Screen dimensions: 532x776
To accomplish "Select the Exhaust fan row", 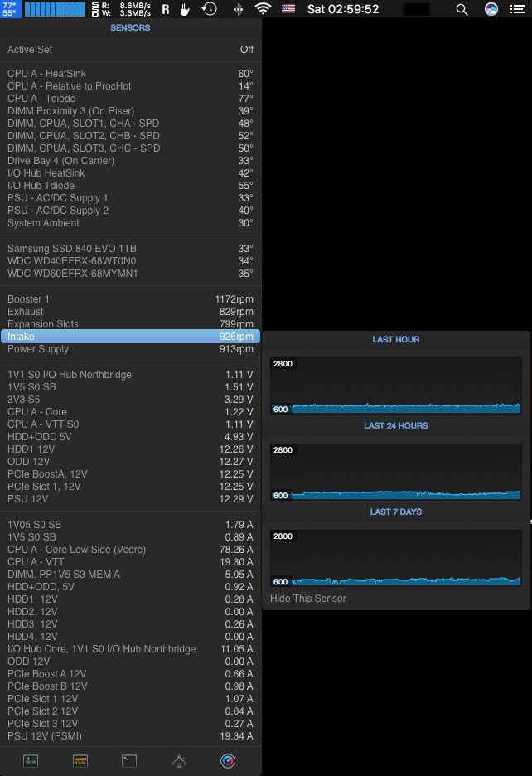I will (131, 311).
